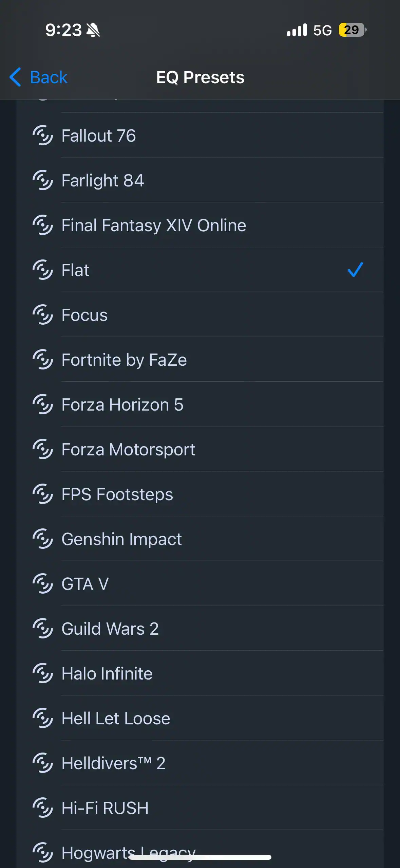Apply the Helldivers 2 EQ preset
The width and height of the screenshot is (400, 868).
113,763
